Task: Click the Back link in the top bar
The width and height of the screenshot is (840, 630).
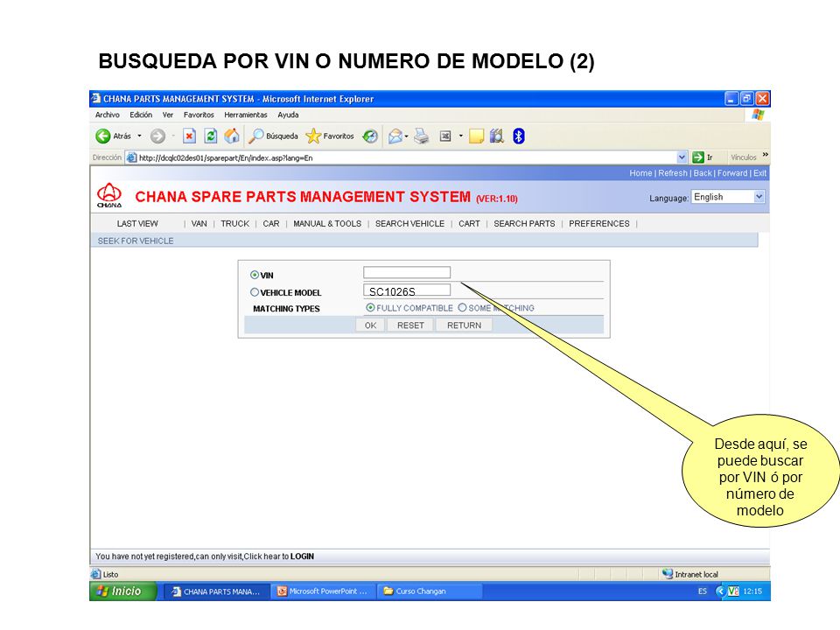Action: (x=703, y=173)
